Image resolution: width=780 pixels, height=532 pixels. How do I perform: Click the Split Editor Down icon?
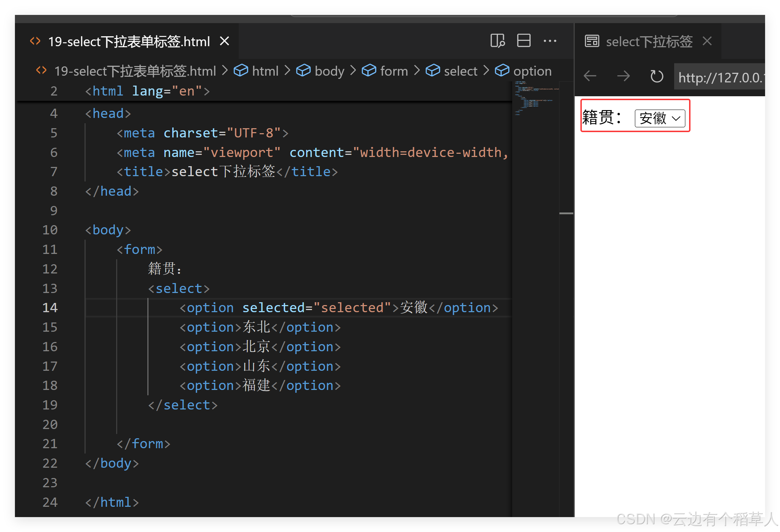pyautogui.click(x=523, y=41)
